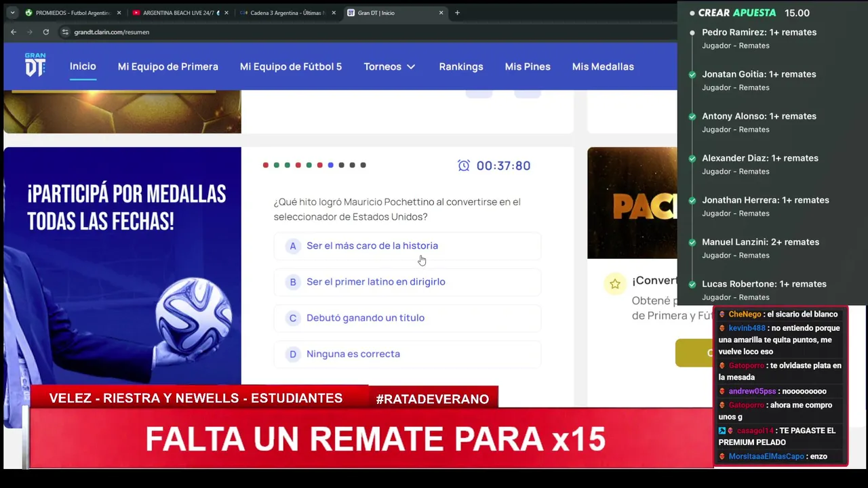The width and height of the screenshot is (868, 488).
Task: Select answer C: Debutó ganando un título
Action: point(407,318)
